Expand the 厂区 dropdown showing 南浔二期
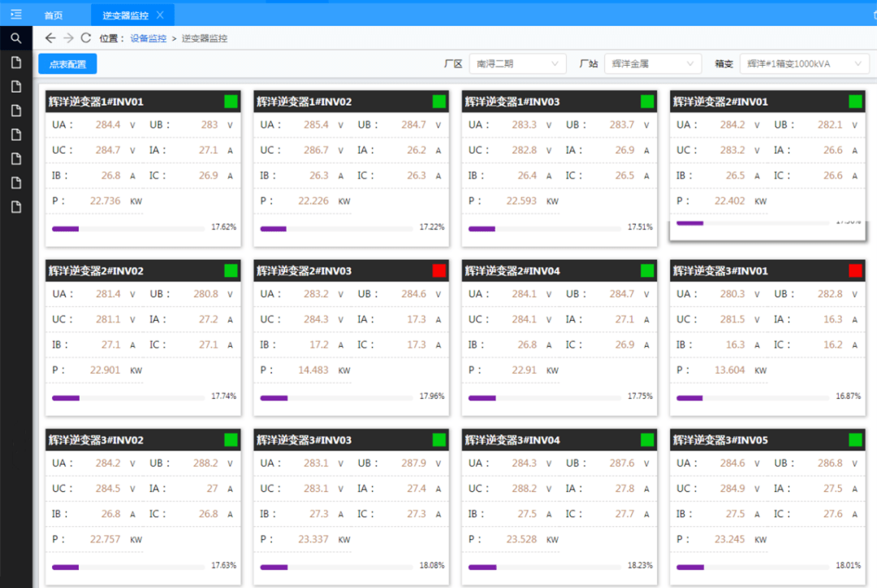This screenshot has width=877, height=588. click(517, 63)
